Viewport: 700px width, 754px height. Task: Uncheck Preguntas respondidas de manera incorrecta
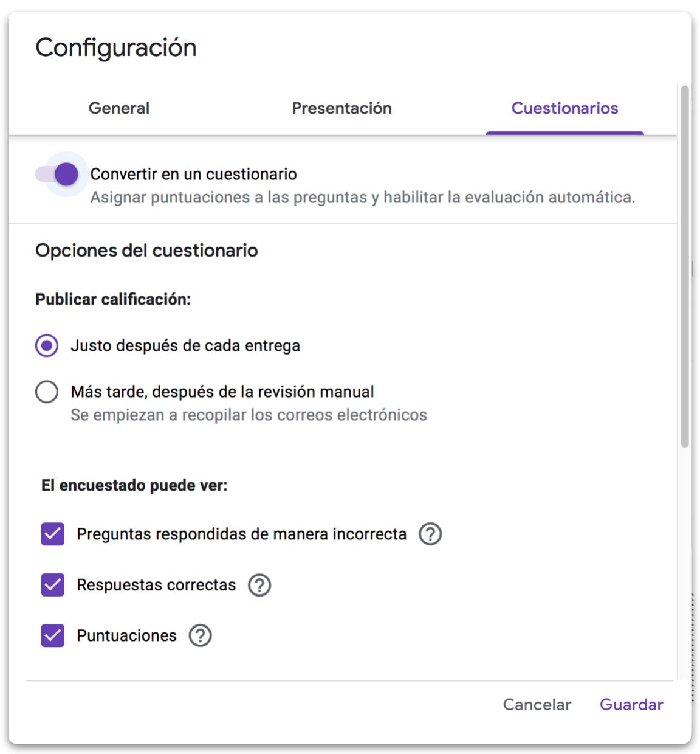pos(53,534)
